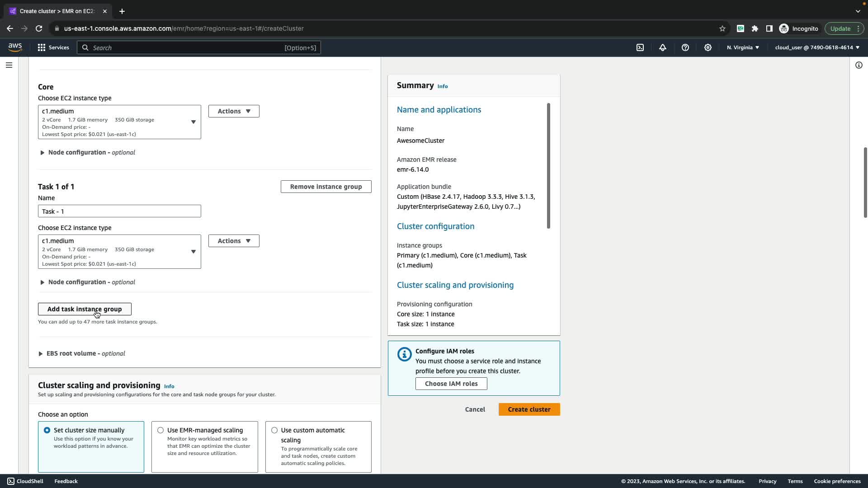Select Set cluster size manually option
Screen dimensions: 868x488
point(47,430)
